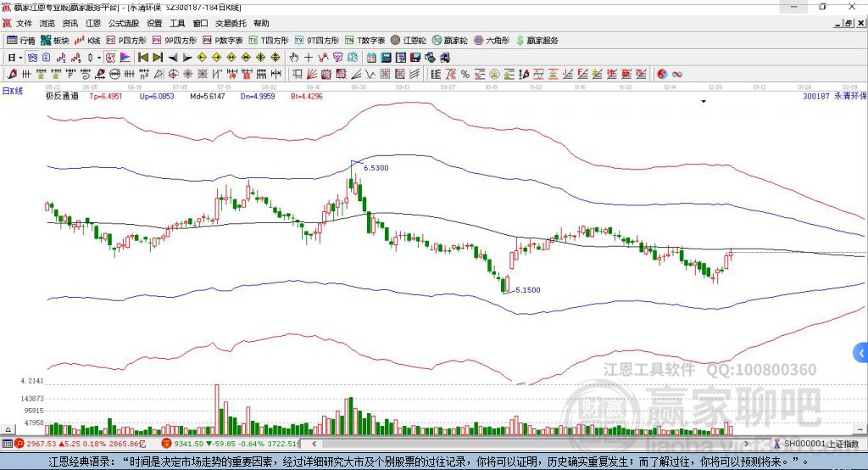Open the T数字表 tool
This screenshot has height=470, width=868.
click(364, 41)
